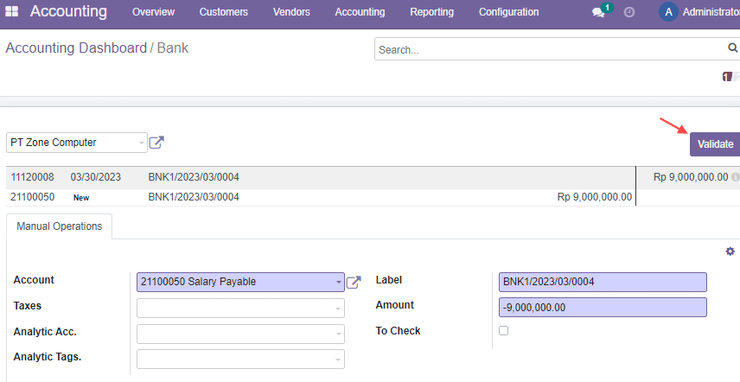
Task: Click the search magnifier icon
Action: [732, 48]
